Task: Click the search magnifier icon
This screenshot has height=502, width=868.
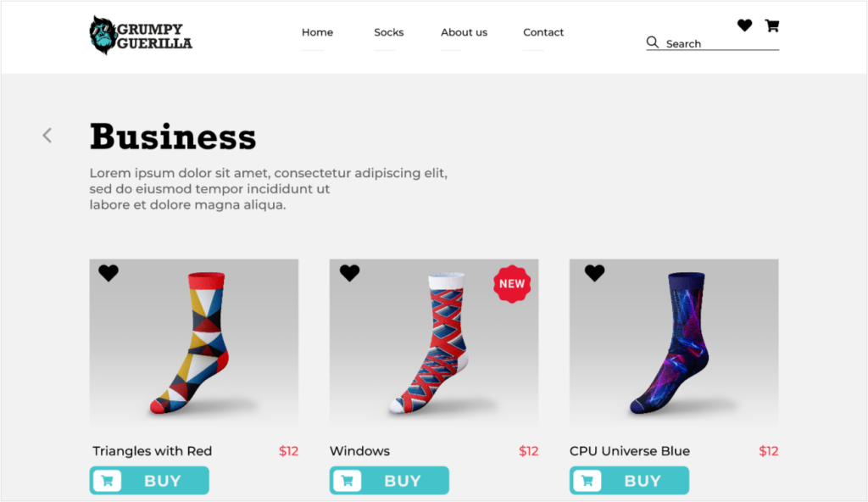Action: [653, 42]
